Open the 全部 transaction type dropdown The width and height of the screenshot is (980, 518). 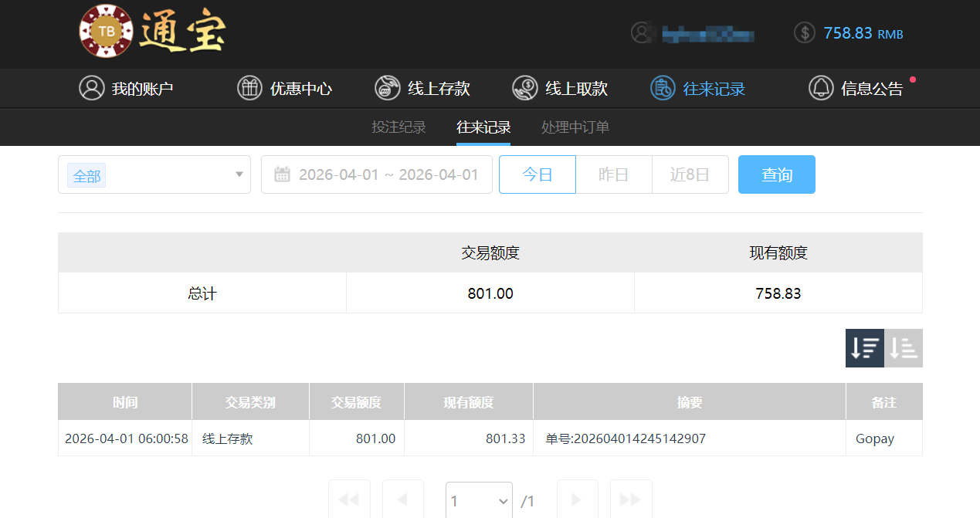(154, 174)
